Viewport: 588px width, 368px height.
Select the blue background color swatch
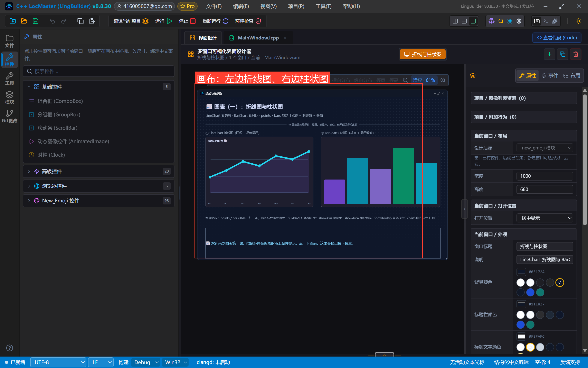click(530, 292)
